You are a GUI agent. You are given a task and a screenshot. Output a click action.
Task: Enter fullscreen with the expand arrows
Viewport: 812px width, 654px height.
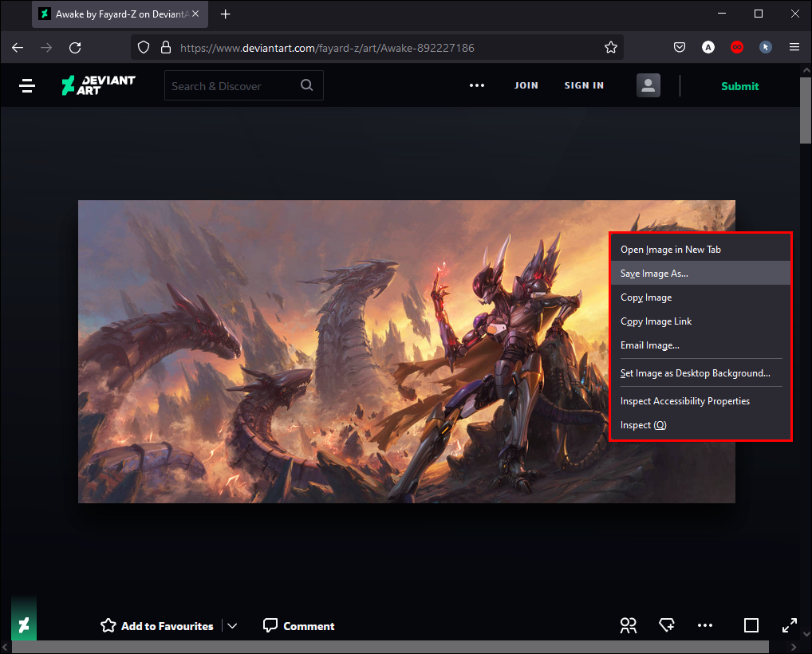coord(789,625)
